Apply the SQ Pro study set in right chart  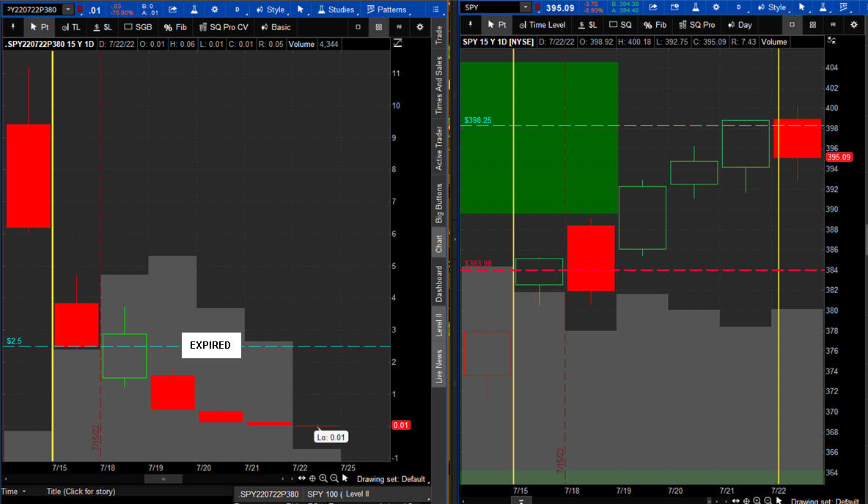pyautogui.click(x=696, y=24)
